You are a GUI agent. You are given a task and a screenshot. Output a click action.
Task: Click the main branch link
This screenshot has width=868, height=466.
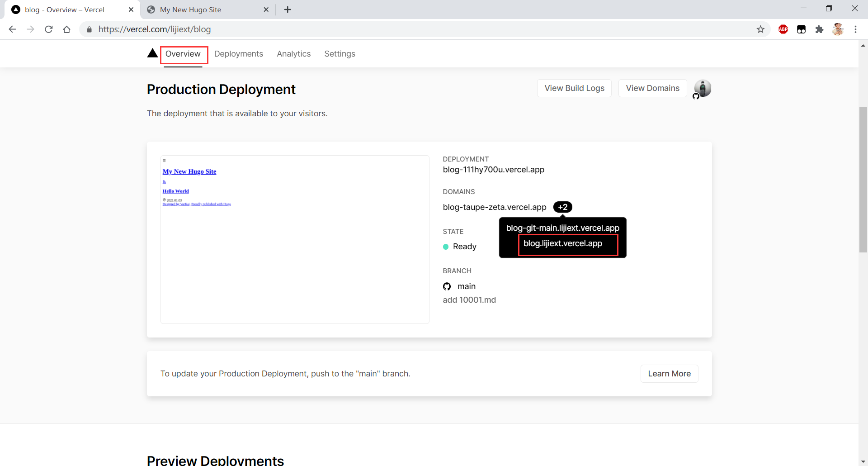pos(467,286)
